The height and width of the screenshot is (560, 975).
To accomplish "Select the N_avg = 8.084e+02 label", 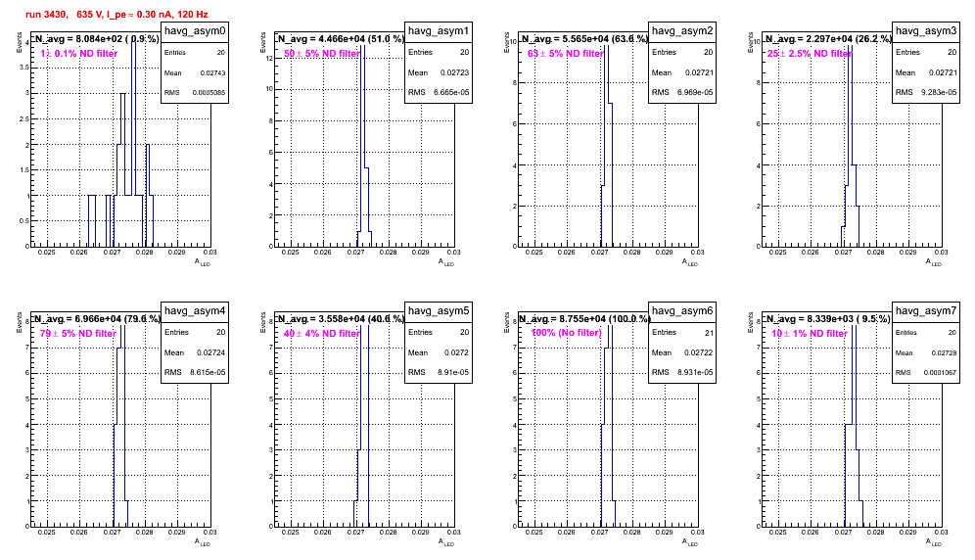I will click(x=96, y=39).
